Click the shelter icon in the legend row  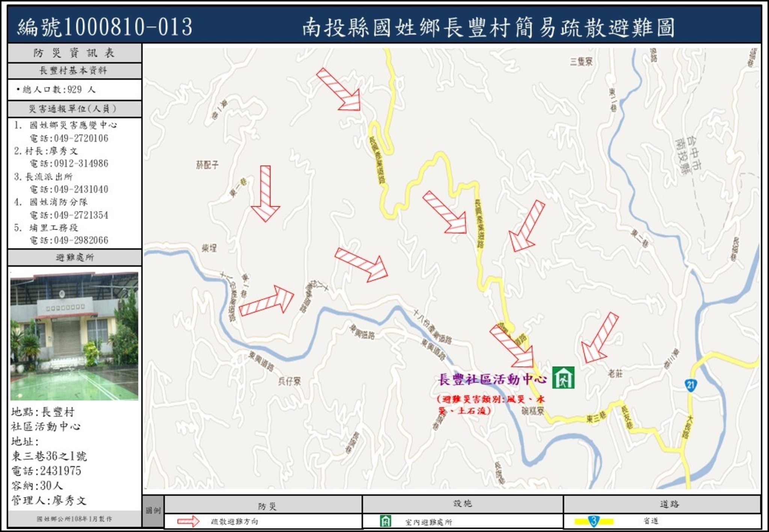coord(385,521)
